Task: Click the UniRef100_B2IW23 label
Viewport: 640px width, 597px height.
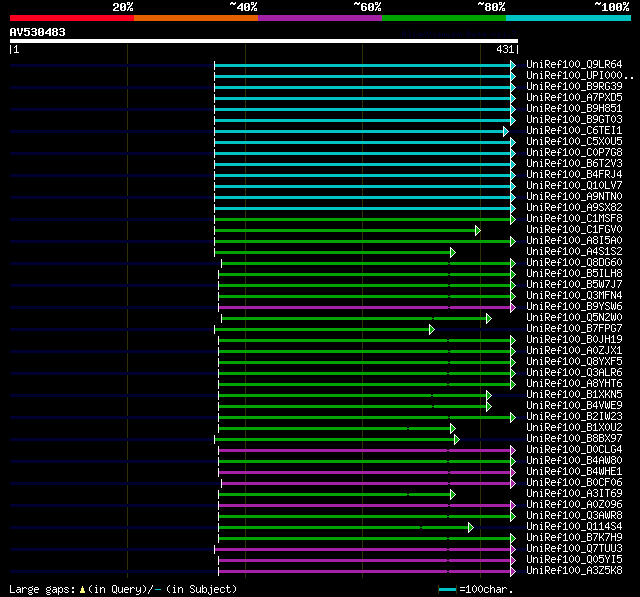Action: (x=574, y=417)
